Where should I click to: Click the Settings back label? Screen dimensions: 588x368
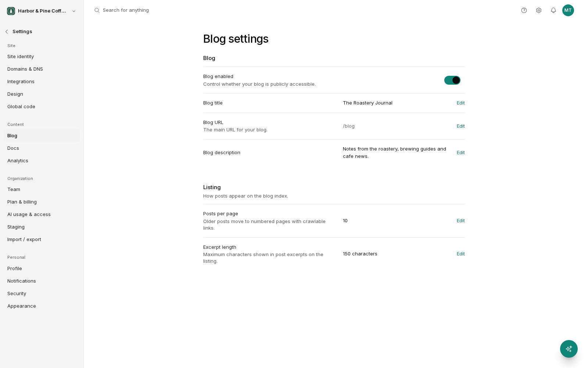22,32
